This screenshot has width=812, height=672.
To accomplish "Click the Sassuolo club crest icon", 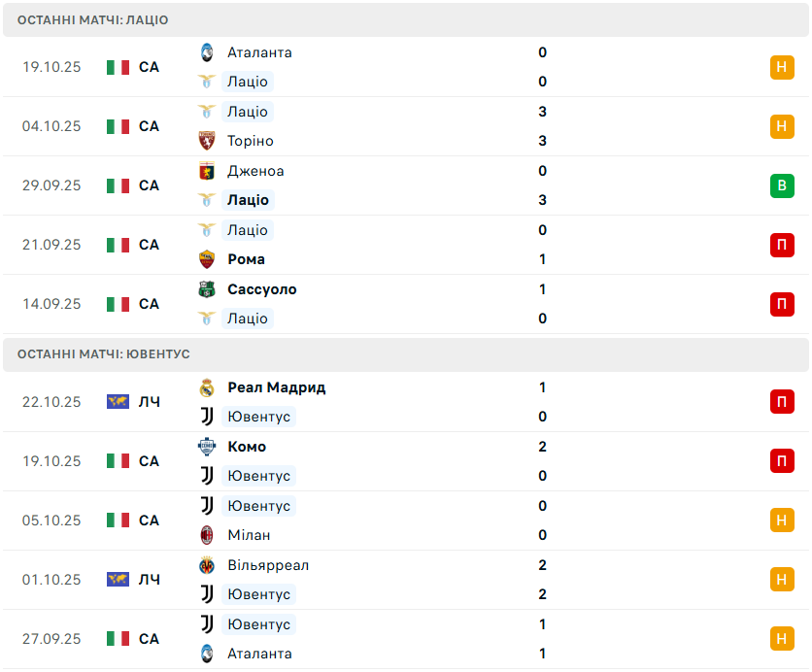I will (x=207, y=289).
